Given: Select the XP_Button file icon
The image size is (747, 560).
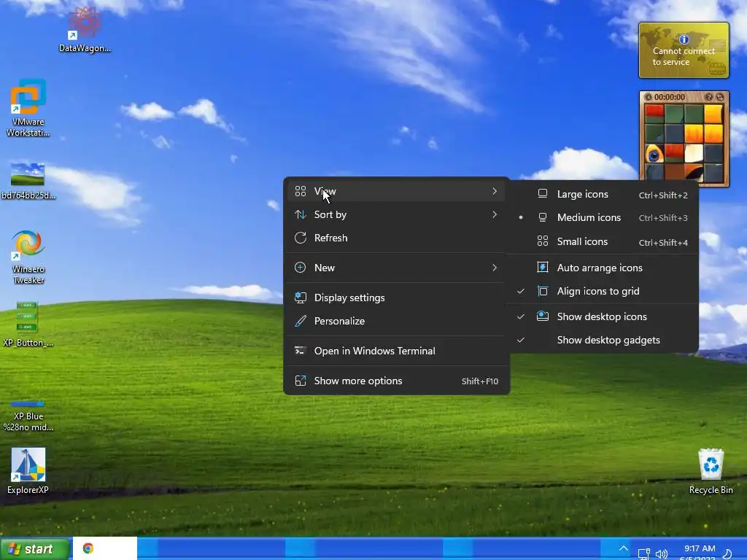Looking at the screenshot, I should (x=28, y=324).
